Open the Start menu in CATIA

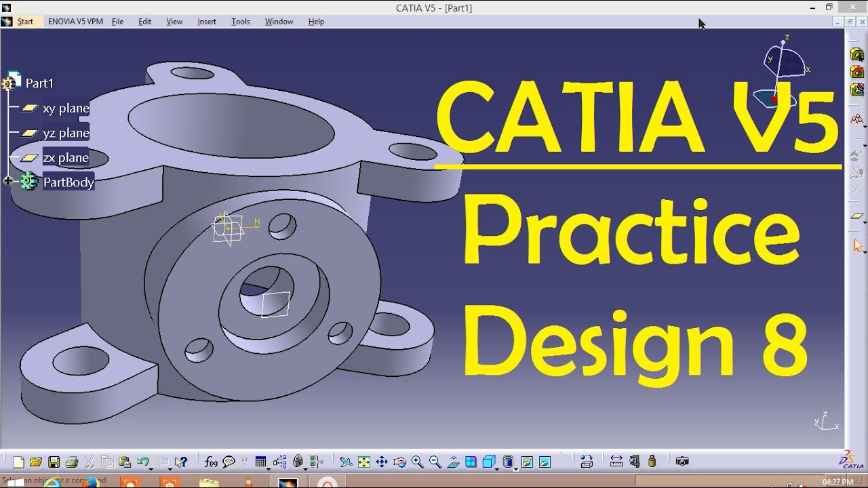[x=25, y=22]
